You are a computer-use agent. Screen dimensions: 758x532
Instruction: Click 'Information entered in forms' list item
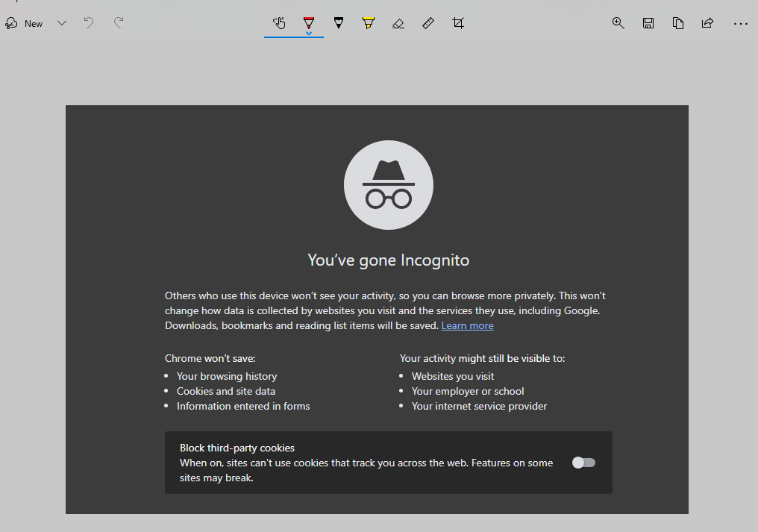point(243,406)
